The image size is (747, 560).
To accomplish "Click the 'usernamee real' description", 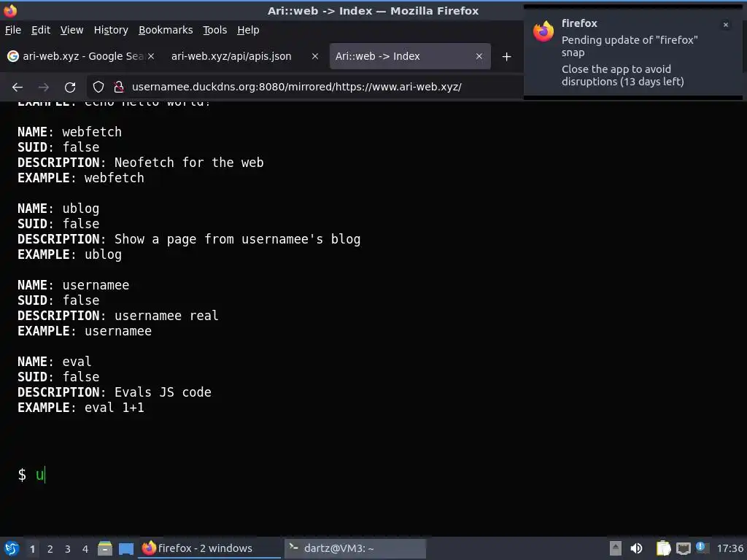I will [166, 316].
